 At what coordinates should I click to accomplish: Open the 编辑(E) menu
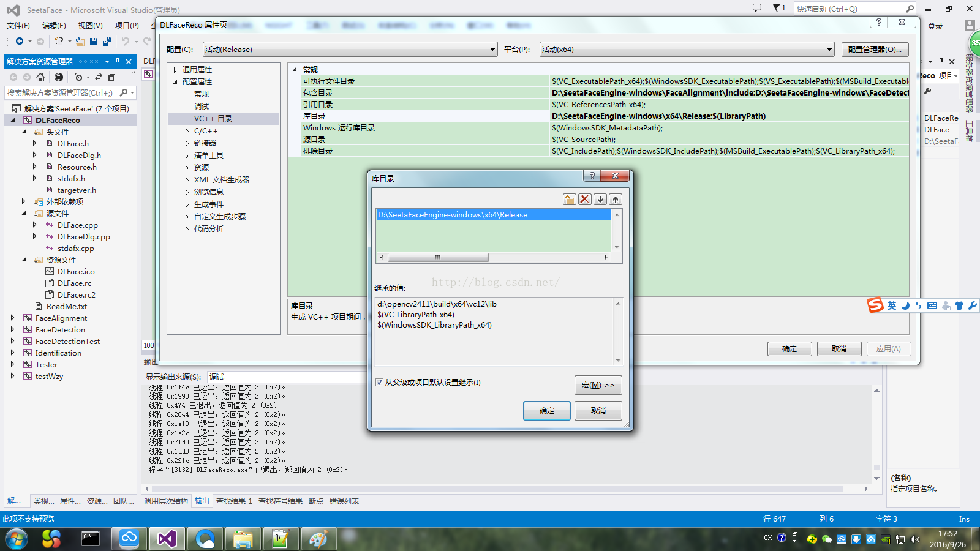[54, 25]
